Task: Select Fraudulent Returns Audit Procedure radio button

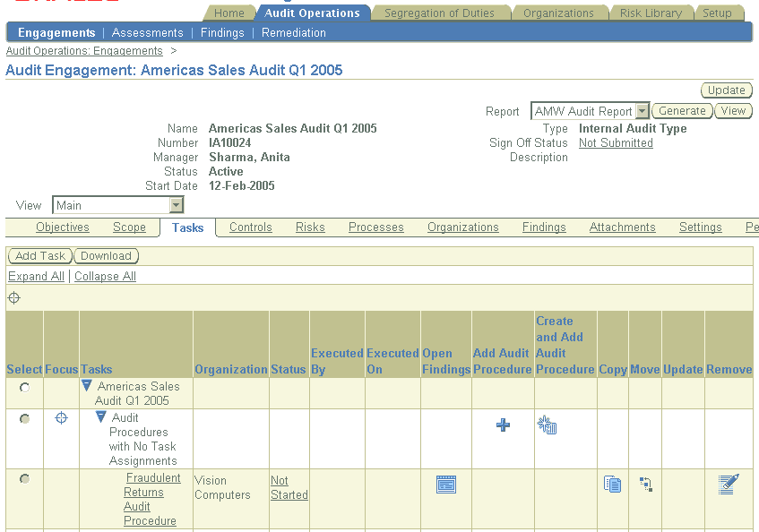Action: (25, 479)
